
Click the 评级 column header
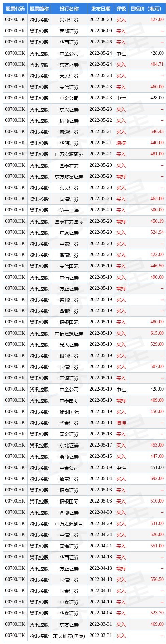tap(121, 9)
